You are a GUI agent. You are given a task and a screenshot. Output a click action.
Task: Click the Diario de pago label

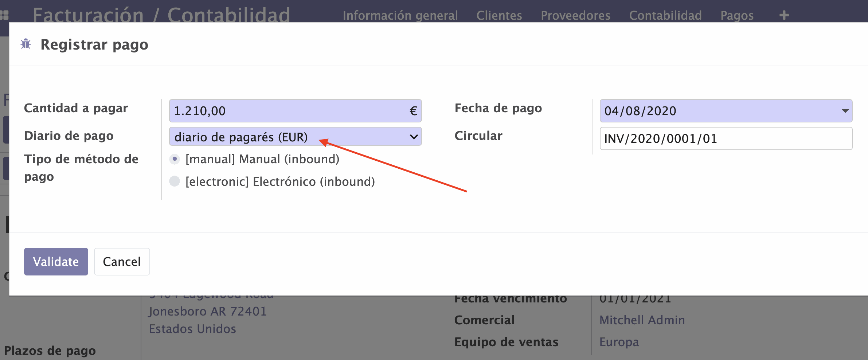pos(69,136)
